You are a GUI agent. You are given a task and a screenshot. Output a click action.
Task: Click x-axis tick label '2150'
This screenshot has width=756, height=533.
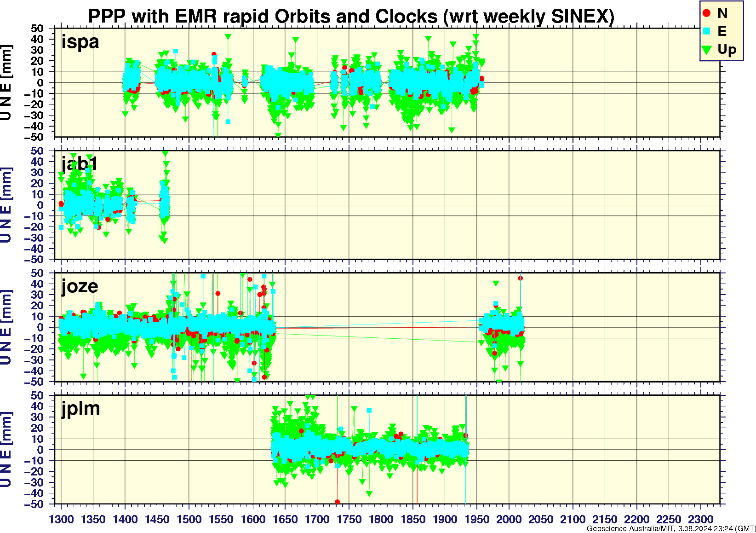605,520
